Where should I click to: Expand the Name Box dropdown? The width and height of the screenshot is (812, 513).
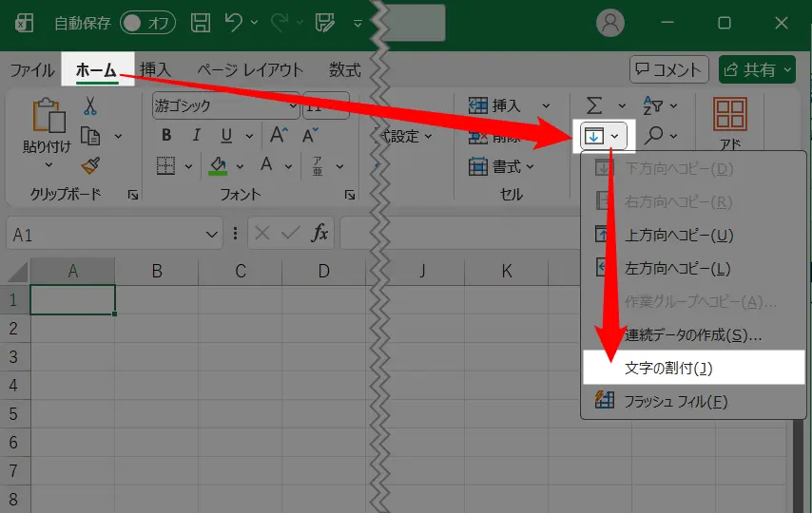[213, 234]
